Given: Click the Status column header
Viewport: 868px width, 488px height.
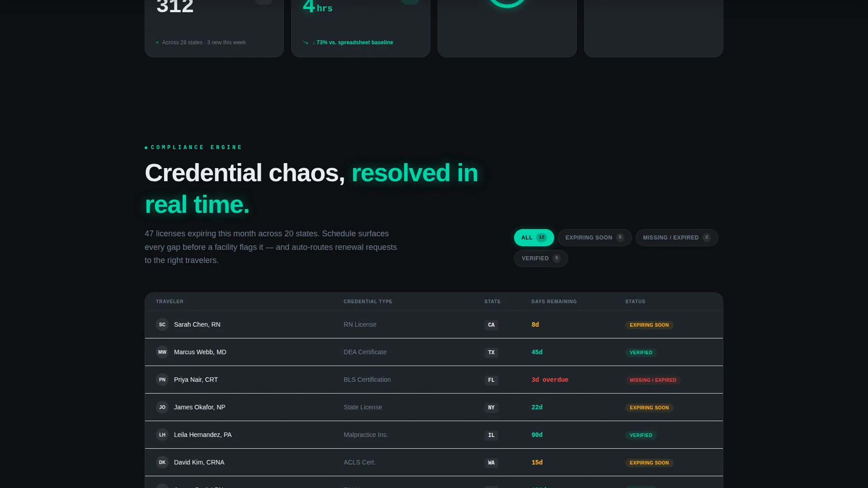Looking at the screenshot, I should [635, 301].
